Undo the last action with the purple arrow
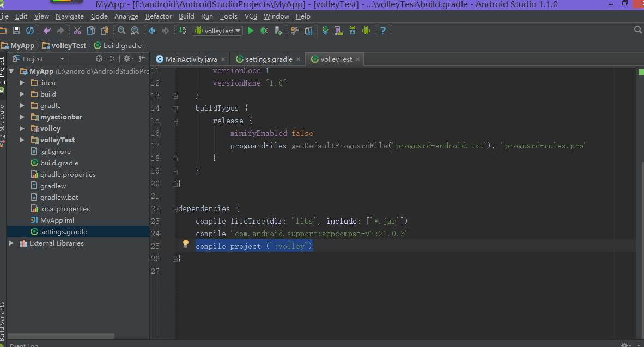 pyautogui.click(x=47, y=31)
